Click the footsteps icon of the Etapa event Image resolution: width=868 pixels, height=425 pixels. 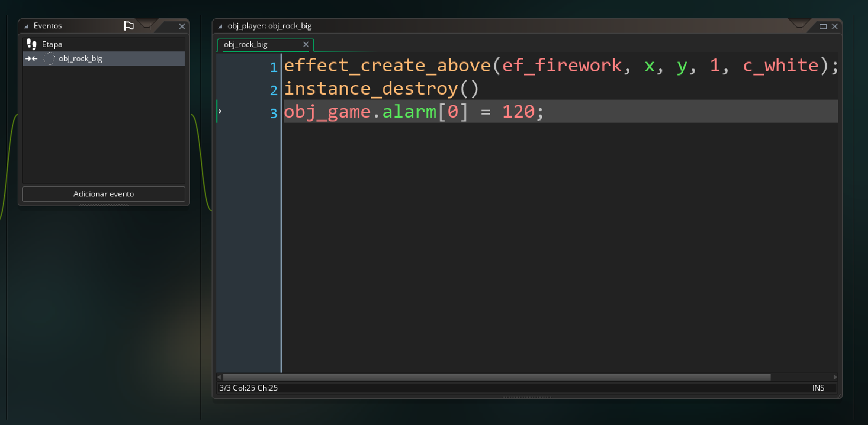coord(32,44)
